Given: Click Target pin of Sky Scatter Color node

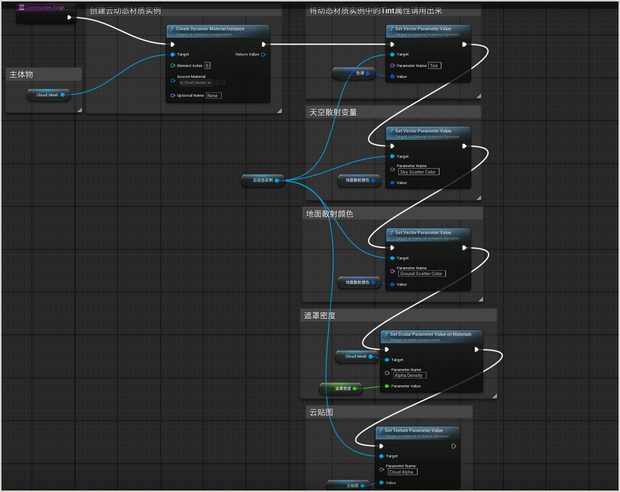Looking at the screenshot, I should (x=392, y=157).
